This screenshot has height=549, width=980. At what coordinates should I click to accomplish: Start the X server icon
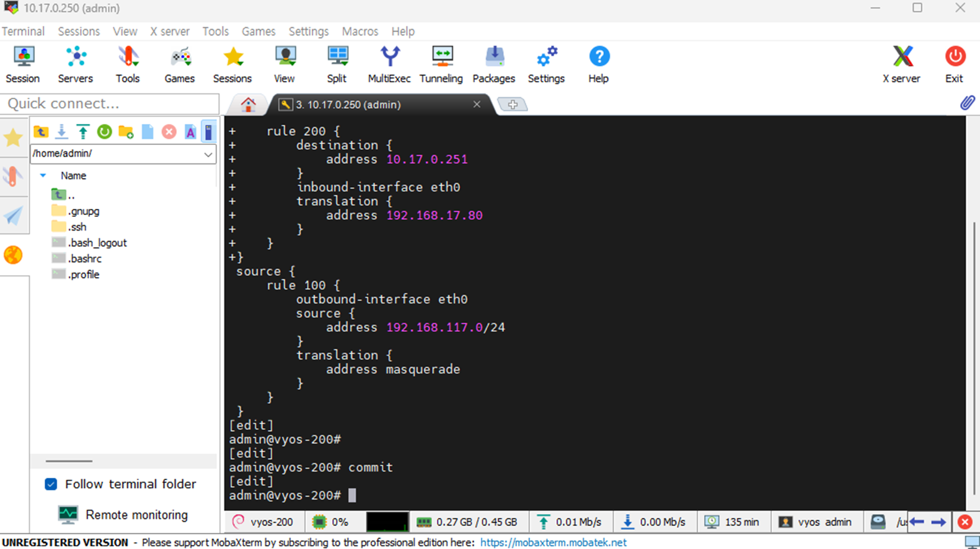902,64
